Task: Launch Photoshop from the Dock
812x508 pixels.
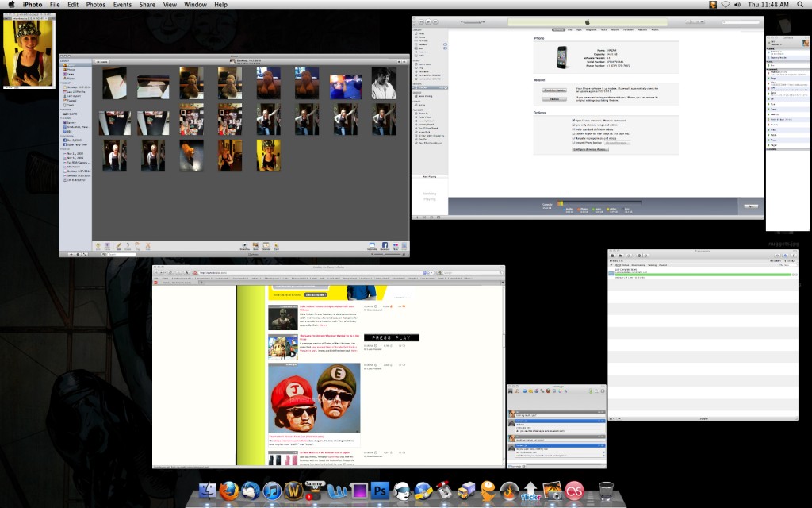Action: tap(380, 491)
